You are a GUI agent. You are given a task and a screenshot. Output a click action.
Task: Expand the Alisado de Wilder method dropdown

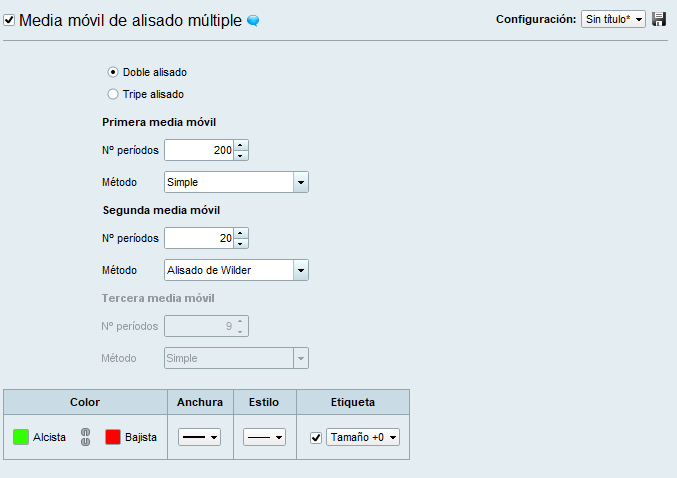[x=236, y=270]
